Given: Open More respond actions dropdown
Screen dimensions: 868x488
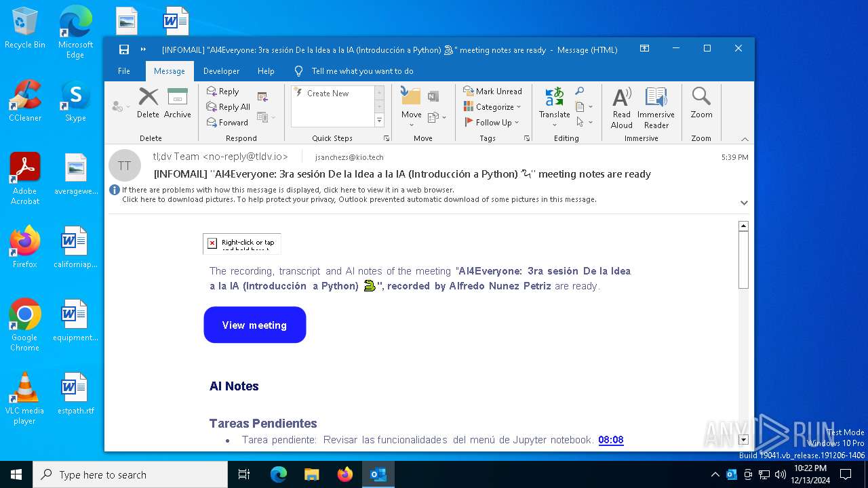Looking at the screenshot, I should pyautogui.click(x=266, y=118).
